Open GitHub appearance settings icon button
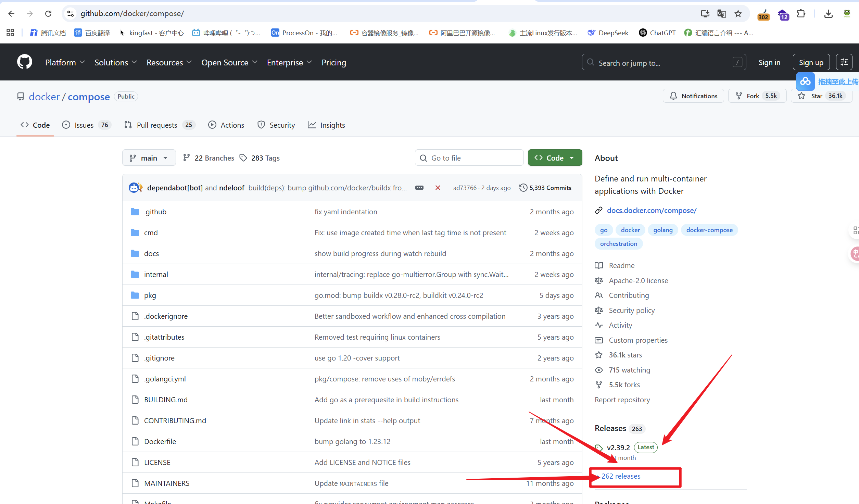Image resolution: width=859 pixels, height=504 pixels. click(844, 62)
